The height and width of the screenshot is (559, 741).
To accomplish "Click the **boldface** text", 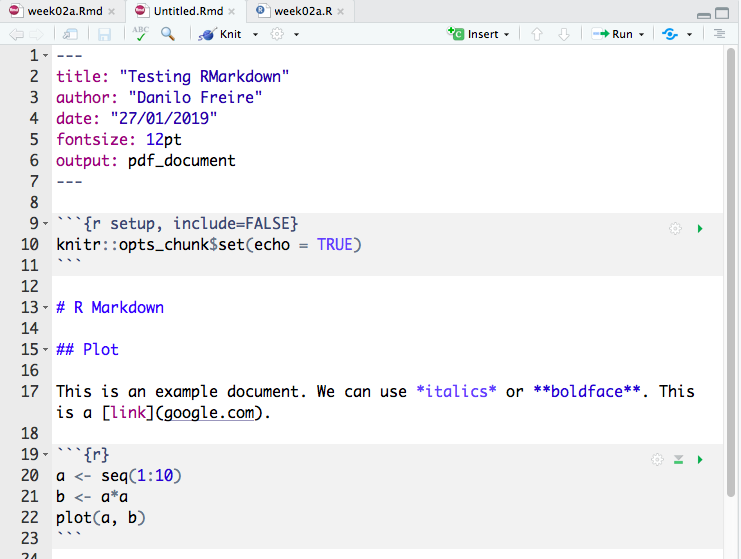I will coord(587,391).
